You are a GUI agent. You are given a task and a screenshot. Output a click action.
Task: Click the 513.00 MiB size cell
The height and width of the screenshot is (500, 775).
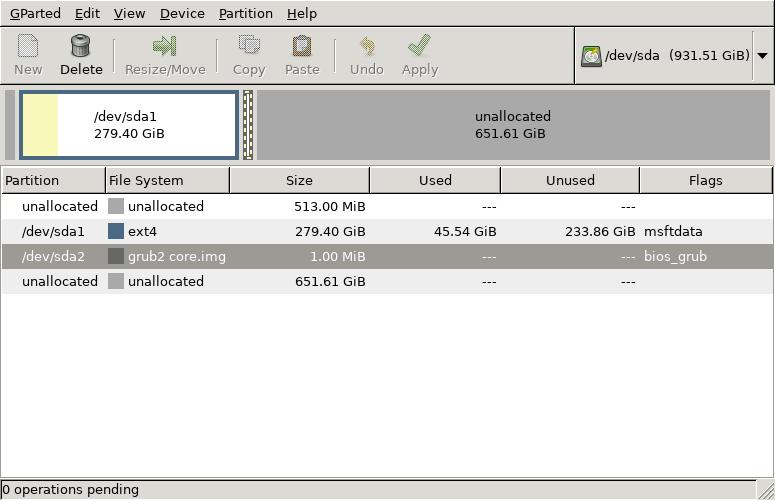tap(330, 206)
